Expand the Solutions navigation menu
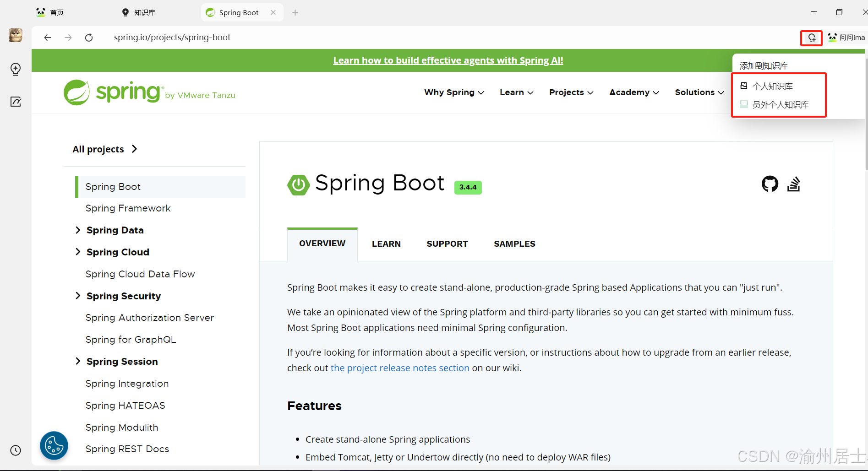Image resolution: width=868 pixels, height=471 pixels. tap(699, 92)
